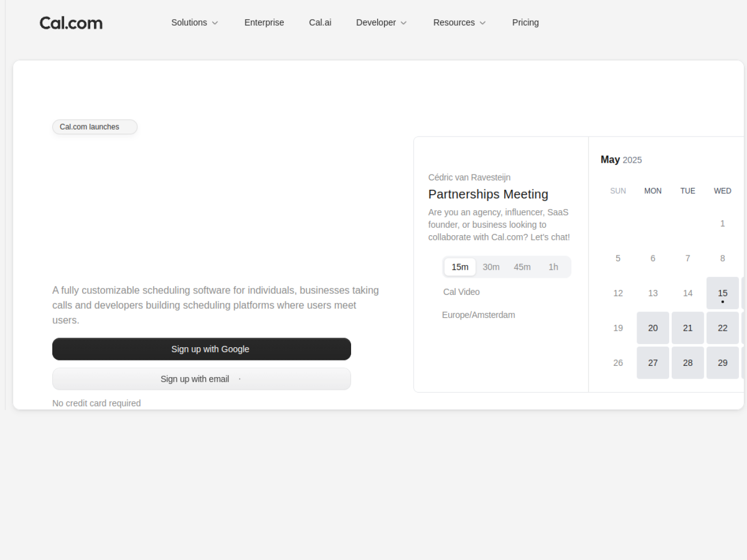Open the Cal.ai nav link
Viewport: 747px width, 560px height.
pyautogui.click(x=320, y=22)
